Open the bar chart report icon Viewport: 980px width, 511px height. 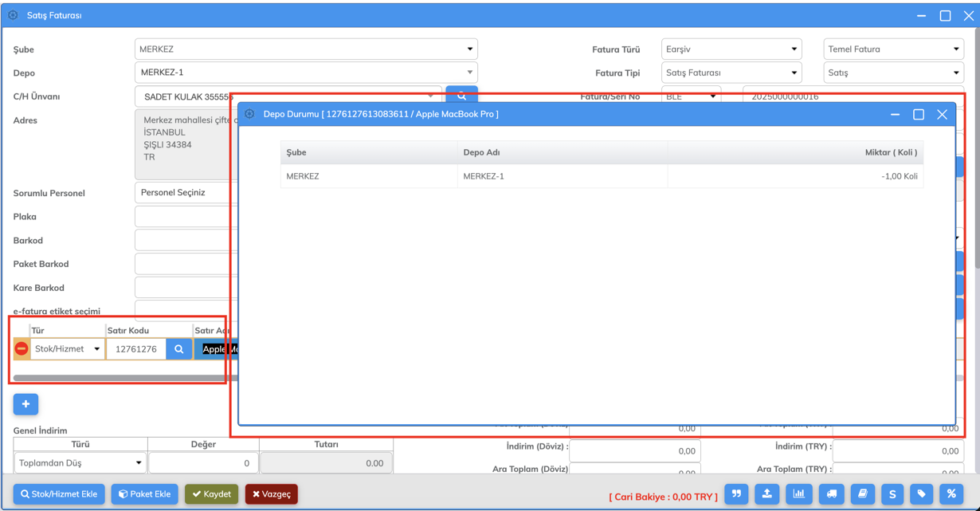point(798,494)
